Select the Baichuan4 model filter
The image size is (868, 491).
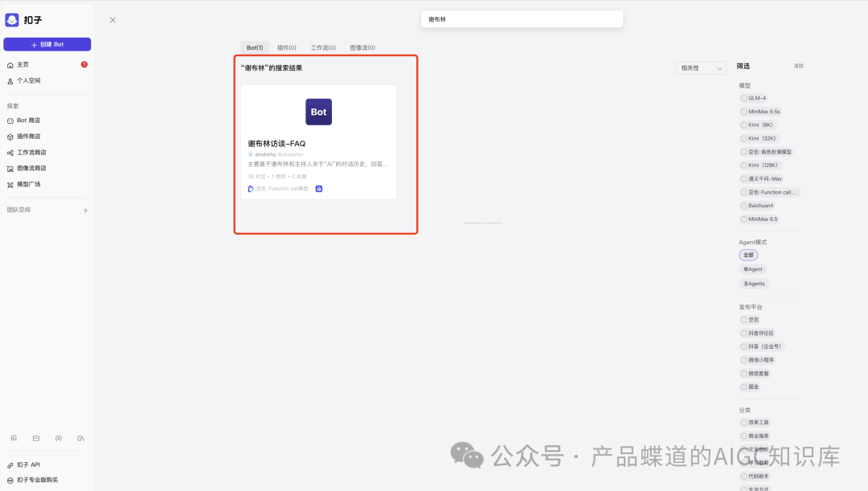click(757, 206)
